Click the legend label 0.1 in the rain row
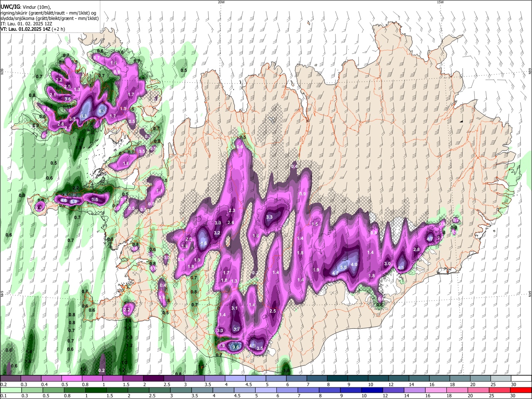Image resolution: width=532 pixels, height=399 pixels. coord(3,396)
